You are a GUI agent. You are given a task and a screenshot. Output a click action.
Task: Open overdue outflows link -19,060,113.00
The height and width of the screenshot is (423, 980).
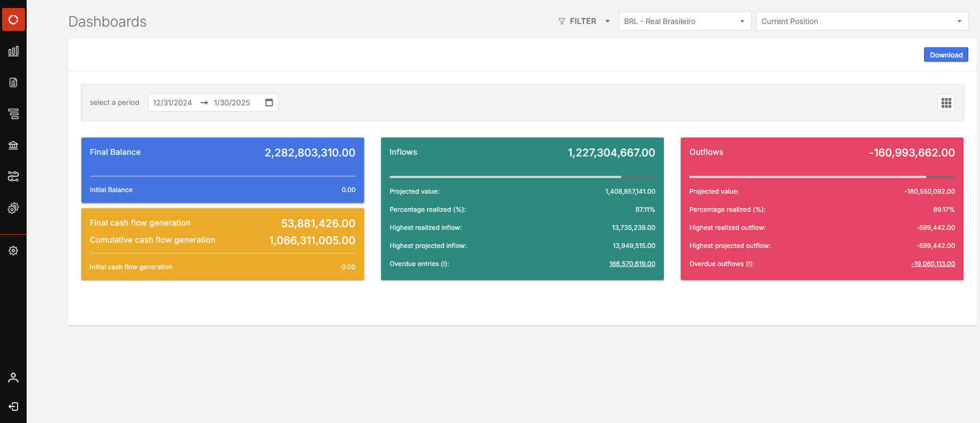click(933, 264)
